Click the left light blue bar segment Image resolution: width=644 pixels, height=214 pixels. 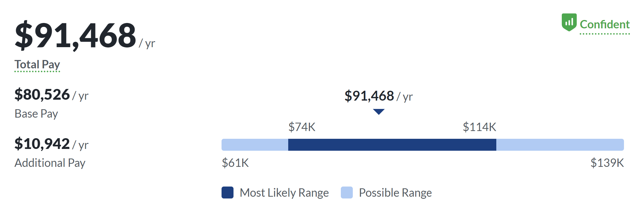point(255,145)
